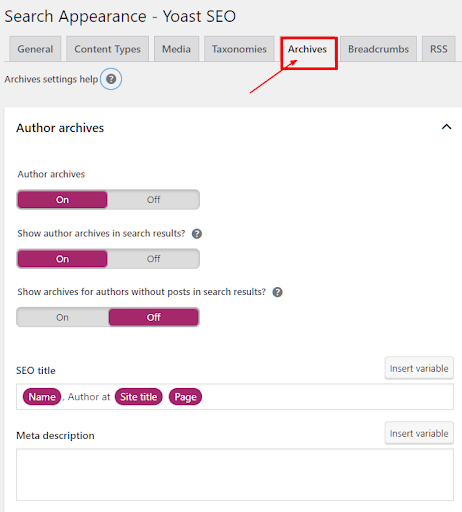Click inside the SEO title field
The width and height of the screenshot is (462, 512).
[235, 397]
